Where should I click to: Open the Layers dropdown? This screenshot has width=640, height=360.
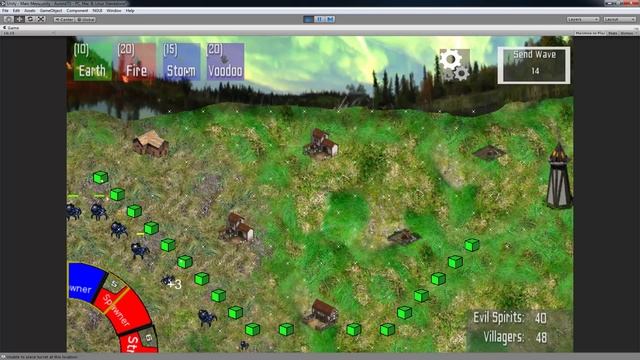click(x=583, y=19)
